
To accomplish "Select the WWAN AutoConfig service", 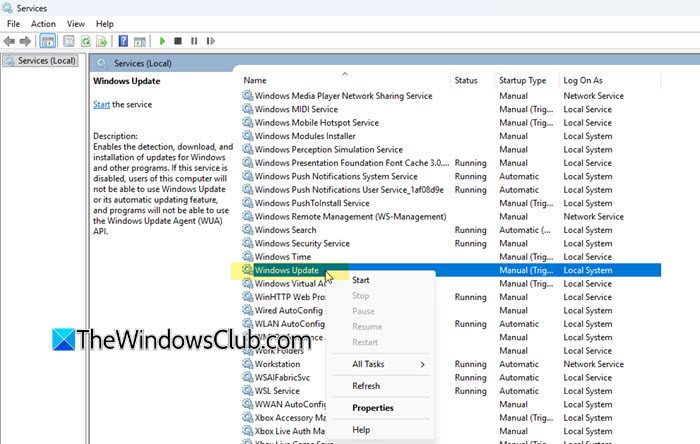I will click(x=290, y=404).
